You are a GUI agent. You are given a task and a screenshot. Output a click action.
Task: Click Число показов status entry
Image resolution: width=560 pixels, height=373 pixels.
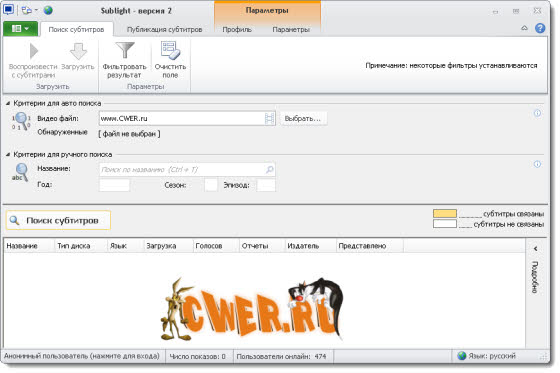(198, 356)
